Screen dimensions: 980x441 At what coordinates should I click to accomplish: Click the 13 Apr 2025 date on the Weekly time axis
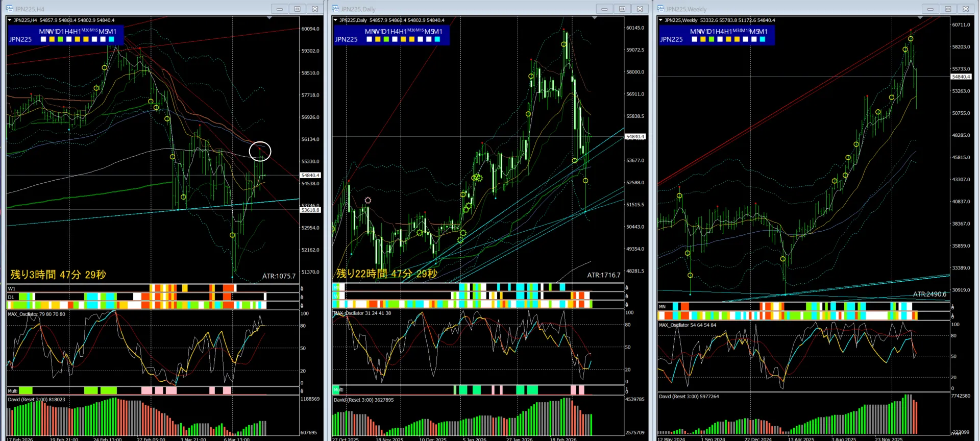(801, 439)
